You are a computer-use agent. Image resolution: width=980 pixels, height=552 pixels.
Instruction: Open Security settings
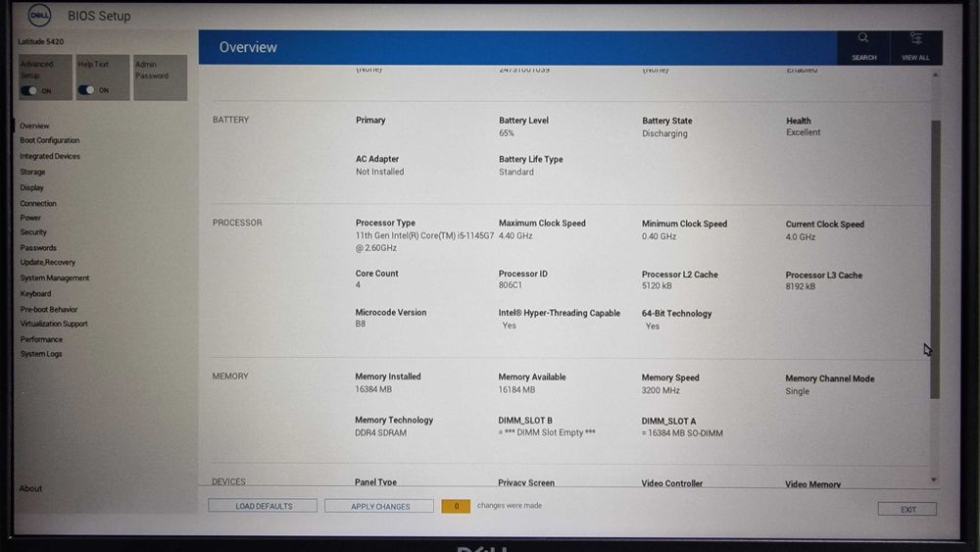(x=33, y=232)
